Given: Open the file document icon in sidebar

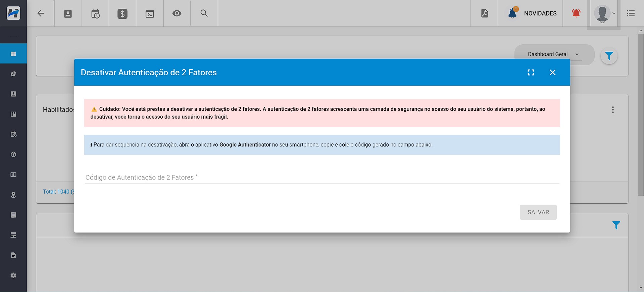Looking at the screenshot, I should coord(13,255).
